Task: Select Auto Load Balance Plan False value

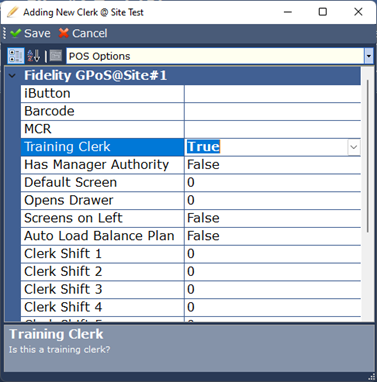Action: tap(272, 236)
